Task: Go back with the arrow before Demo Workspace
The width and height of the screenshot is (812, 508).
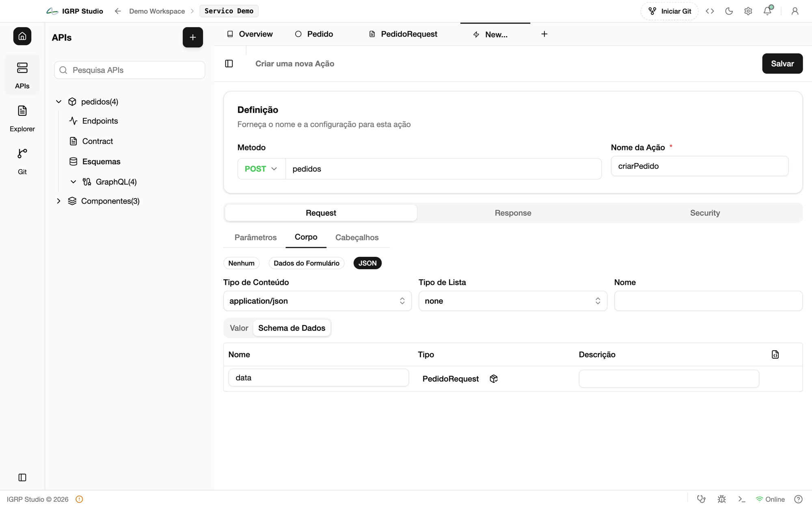Action: [x=118, y=11]
